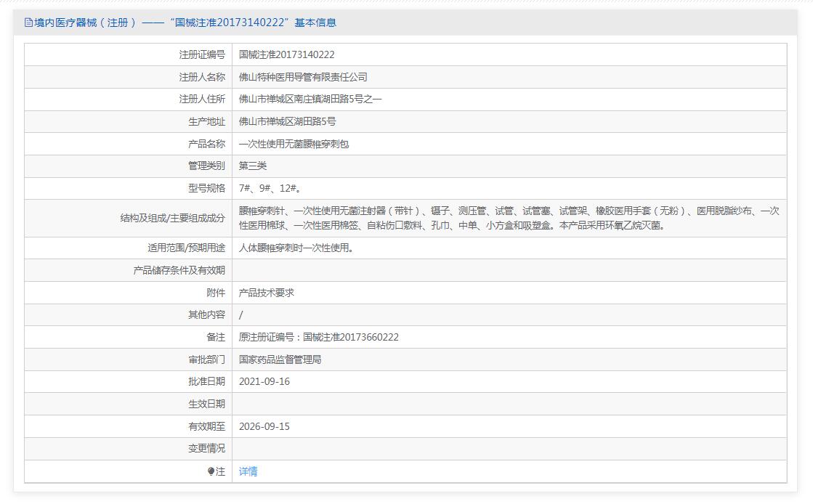Click the 生产地址 label
Viewport: 813px width, 504px height.
(x=207, y=121)
